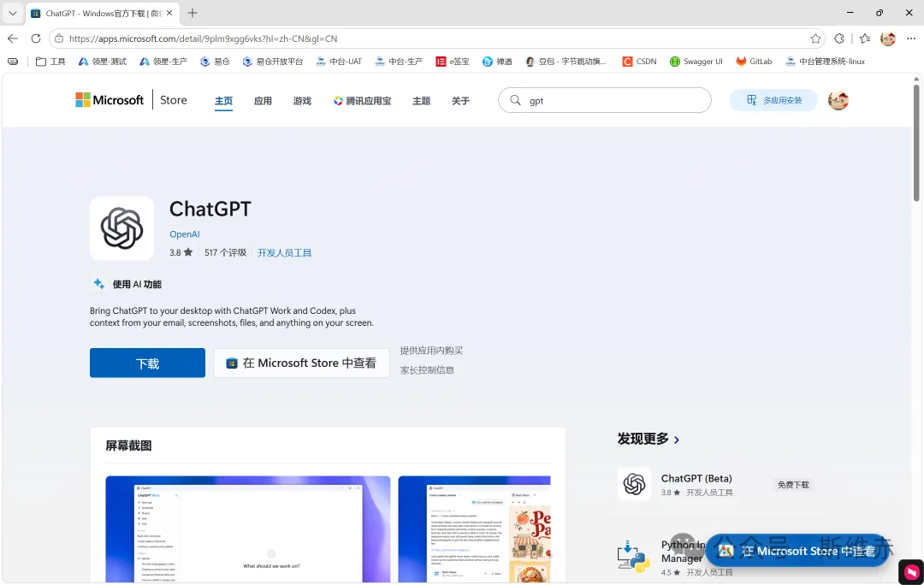924x585 pixels.
Task: Select the 腾讯应用宝 navigation tab
Action: click(x=362, y=101)
